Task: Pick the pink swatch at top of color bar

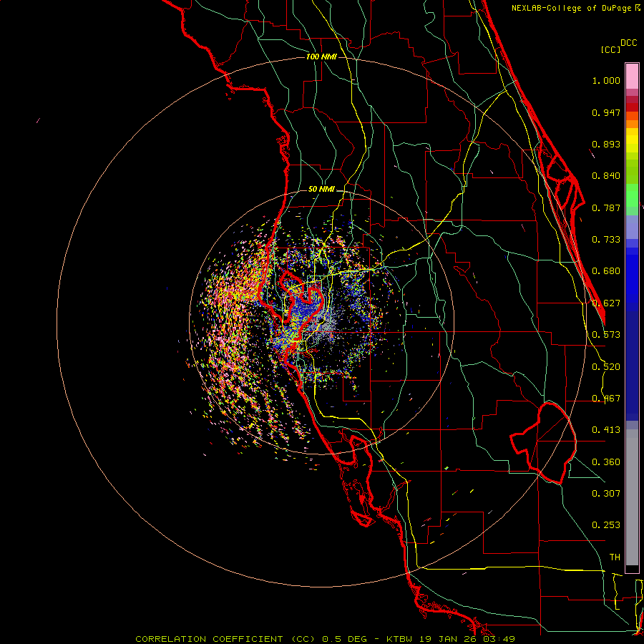Action: click(x=632, y=76)
